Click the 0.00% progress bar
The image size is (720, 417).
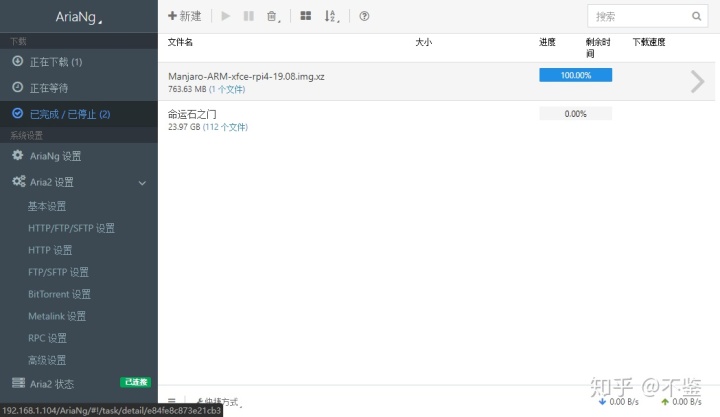(575, 113)
